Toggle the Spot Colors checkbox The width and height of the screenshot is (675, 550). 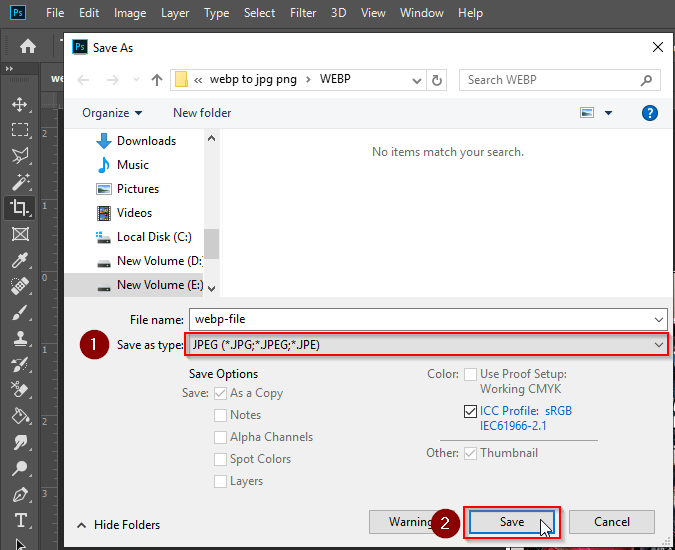(x=220, y=459)
